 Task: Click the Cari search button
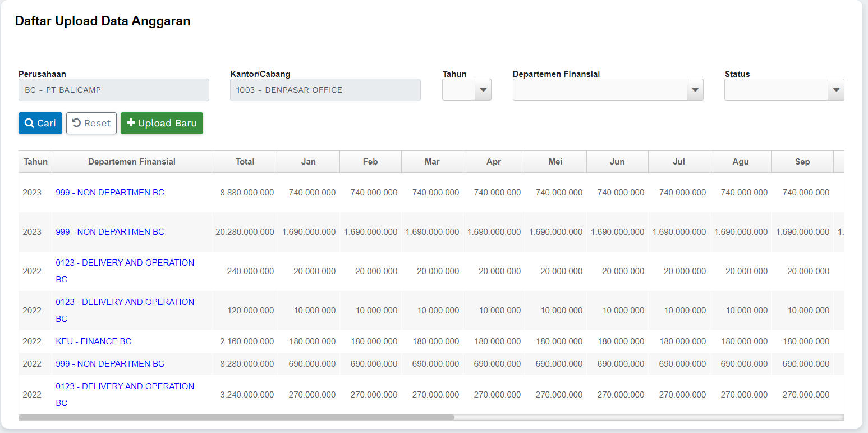coord(40,124)
